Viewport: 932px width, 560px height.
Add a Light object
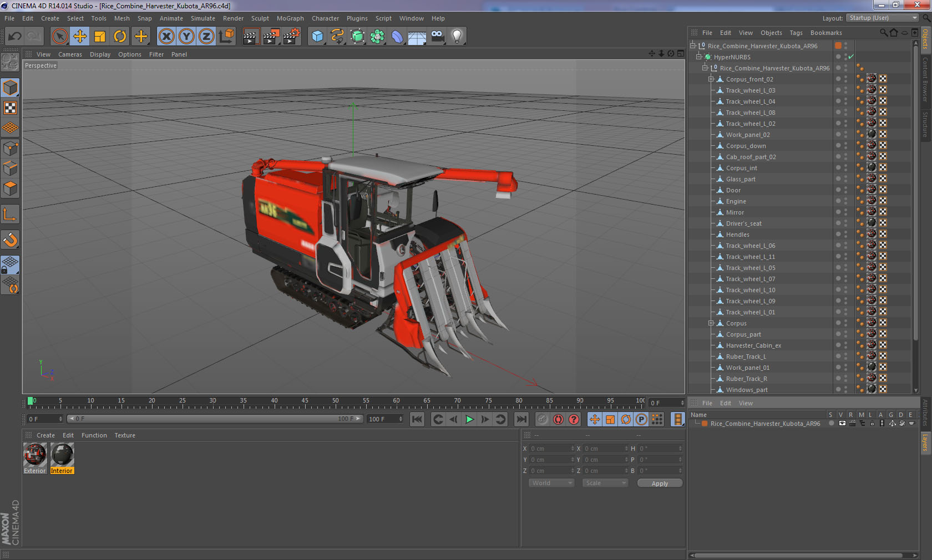[457, 37]
